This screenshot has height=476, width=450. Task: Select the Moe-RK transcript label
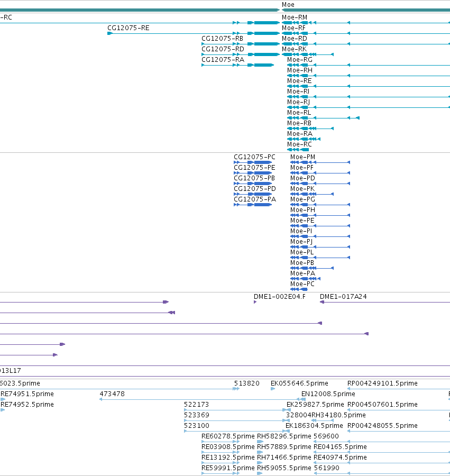(x=294, y=50)
